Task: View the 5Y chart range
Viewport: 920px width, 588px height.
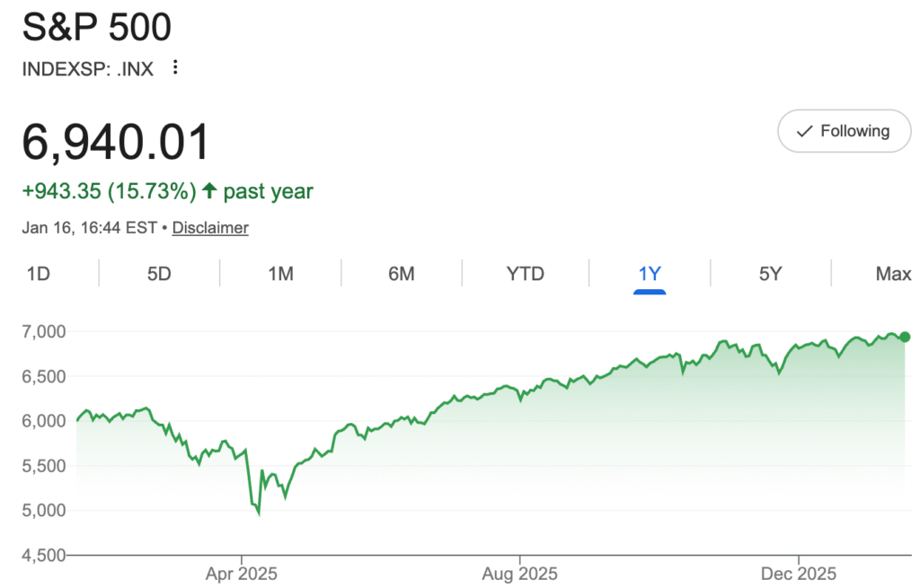Action: coord(770,274)
